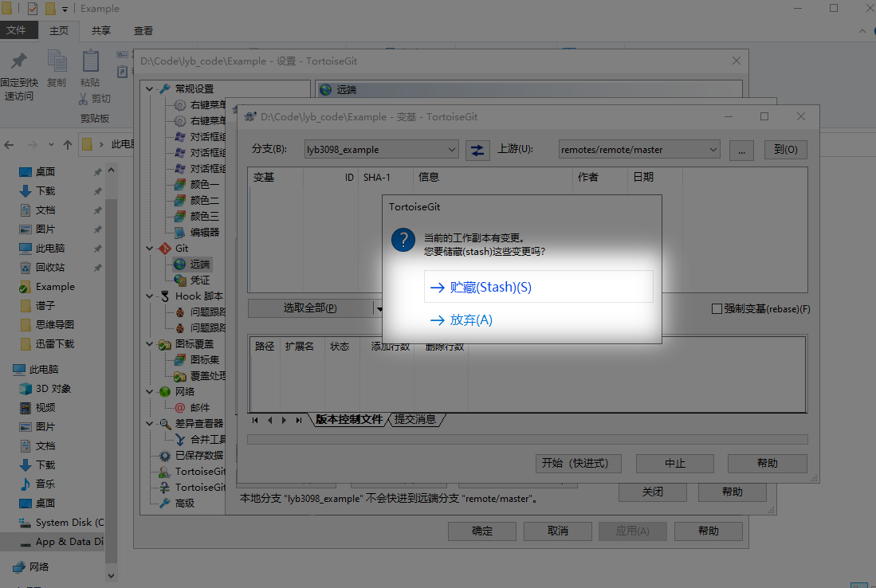Collapse the 差异查看器 tree node
This screenshot has height=588, width=876.
150,424
